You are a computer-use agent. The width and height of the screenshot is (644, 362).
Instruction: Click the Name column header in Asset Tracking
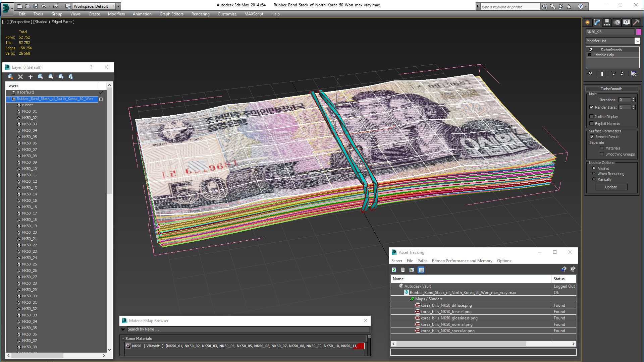click(x=471, y=279)
